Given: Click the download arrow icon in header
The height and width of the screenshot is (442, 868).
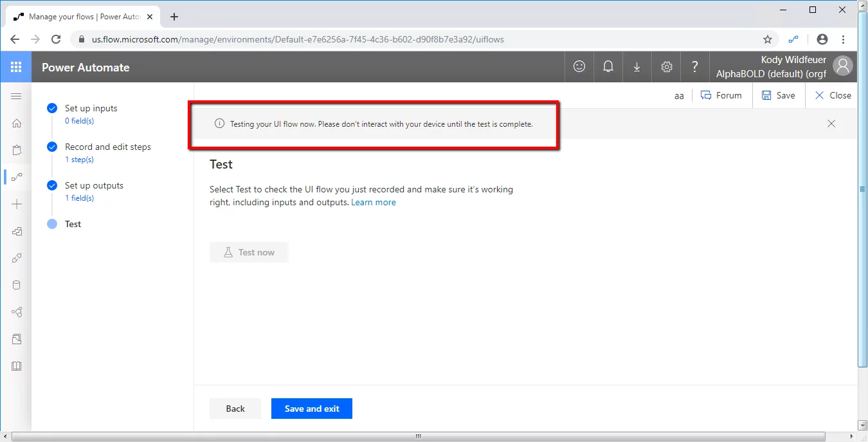Looking at the screenshot, I should coord(637,67).
